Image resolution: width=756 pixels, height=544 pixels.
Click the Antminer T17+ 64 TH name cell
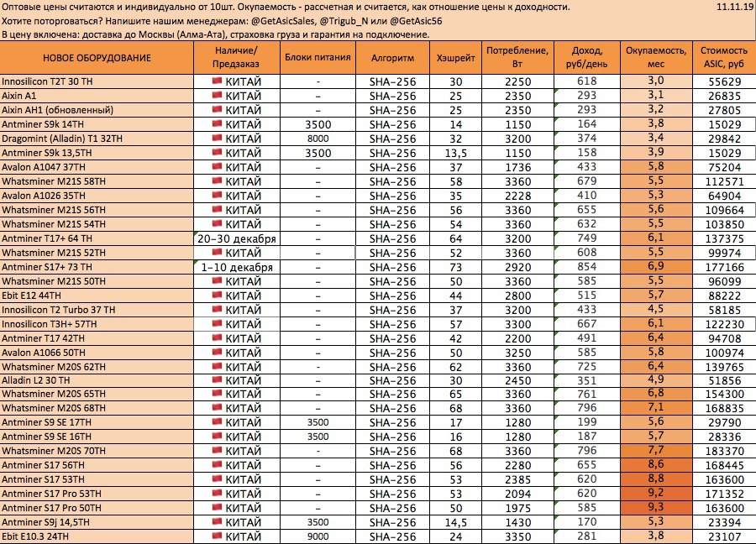(97, 238)
